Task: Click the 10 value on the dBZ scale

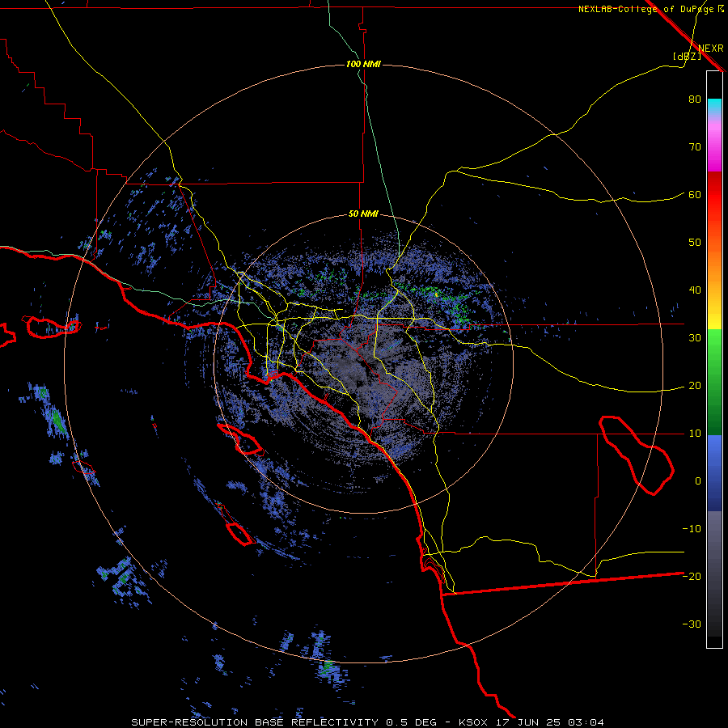Action: 695,434
